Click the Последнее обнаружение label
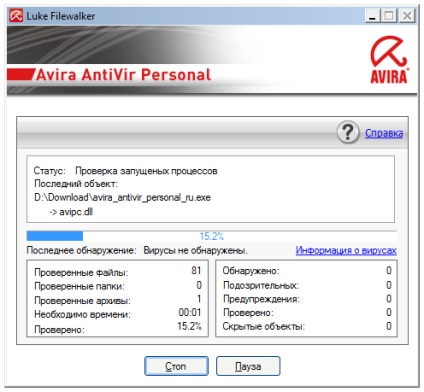The width and height of the screenshot is (424, 392). (81, 250)
